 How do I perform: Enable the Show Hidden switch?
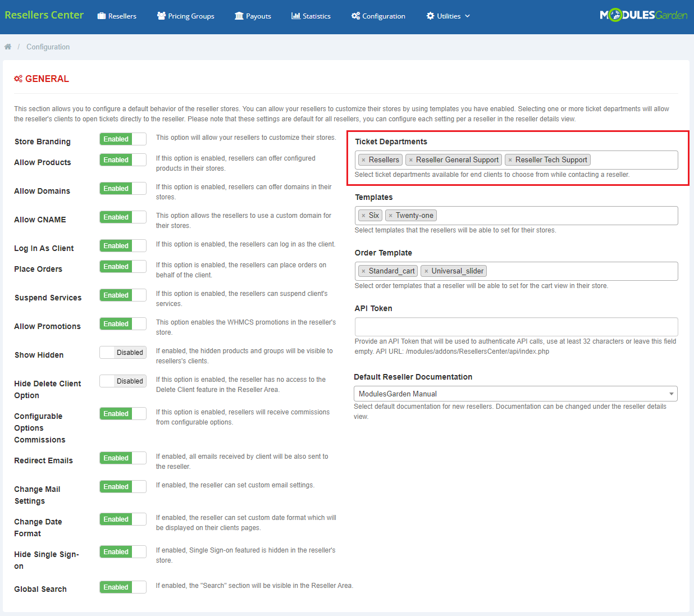(x=123, y=353)
